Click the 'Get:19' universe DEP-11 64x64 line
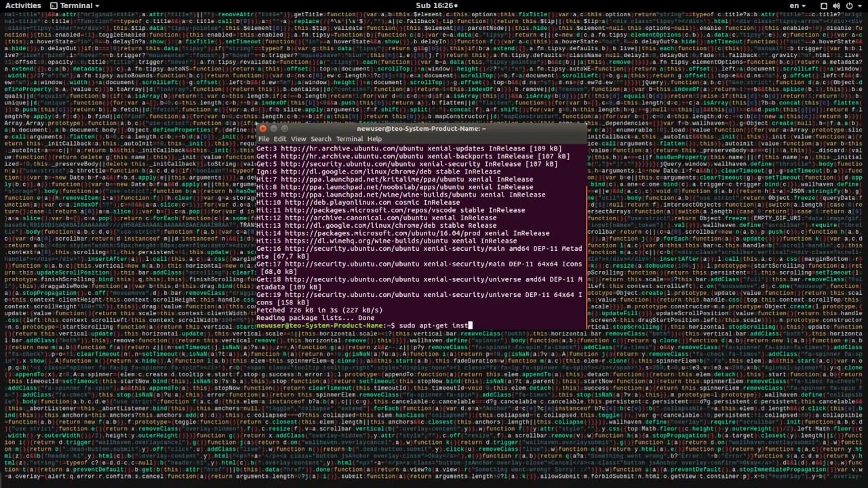 [x=419, y=298]
